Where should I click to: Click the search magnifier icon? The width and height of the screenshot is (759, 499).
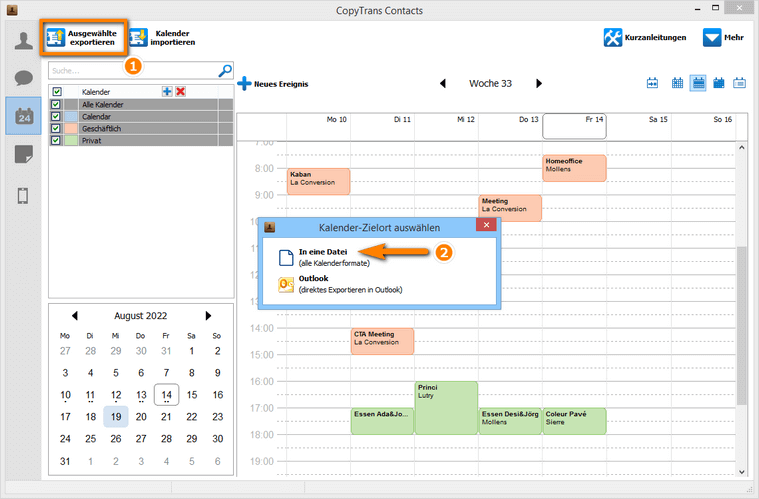tap(225, 71)
